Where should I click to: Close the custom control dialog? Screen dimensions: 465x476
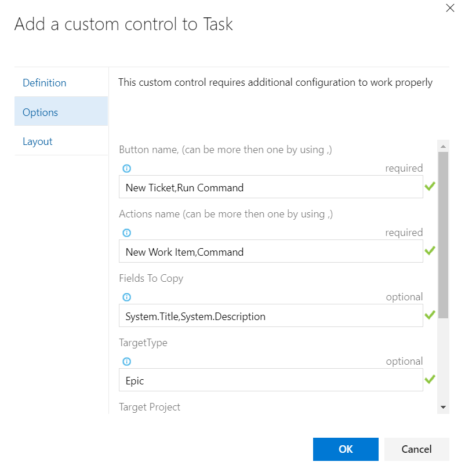click(449, 8)
